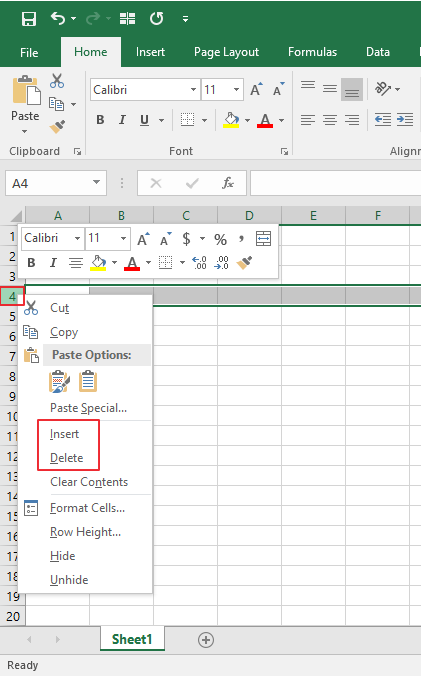Screen dimensions: 421x676
Task: Click Percent Style in the mini toolbar
Action: point(221,239)
